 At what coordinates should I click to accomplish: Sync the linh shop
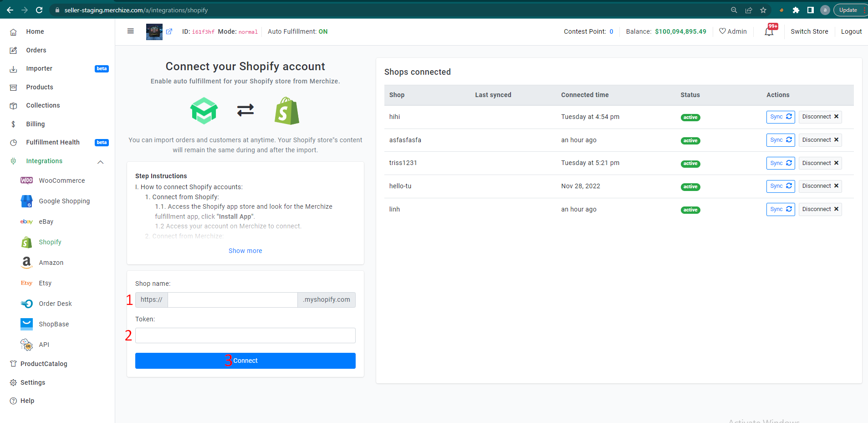(781, 209)
